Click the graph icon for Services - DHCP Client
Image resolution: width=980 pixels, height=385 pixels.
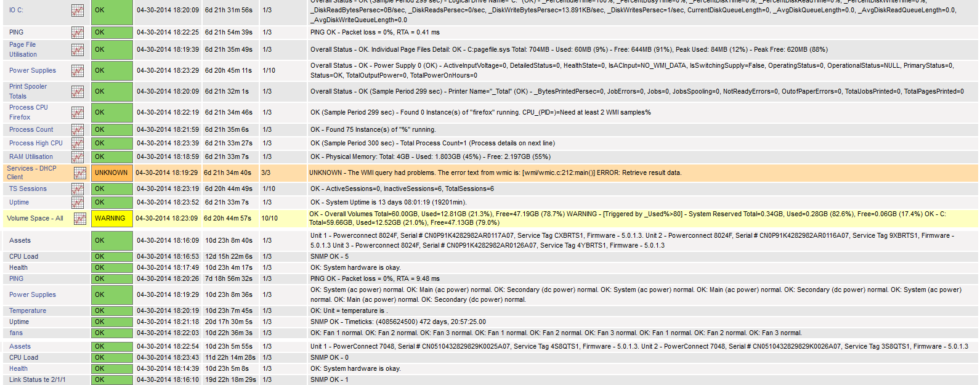(x=79, y=173)
